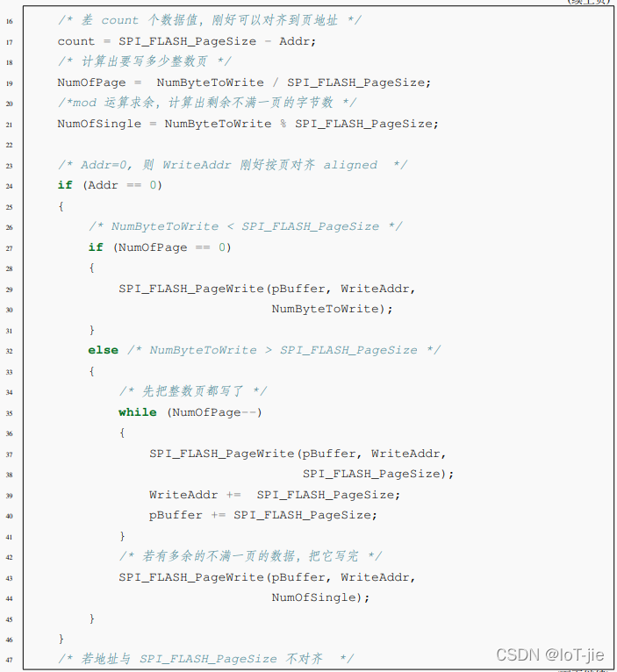Click the 'else' keyword on line 32
This screenshot has height=672, width=617.
coord(103,350)
